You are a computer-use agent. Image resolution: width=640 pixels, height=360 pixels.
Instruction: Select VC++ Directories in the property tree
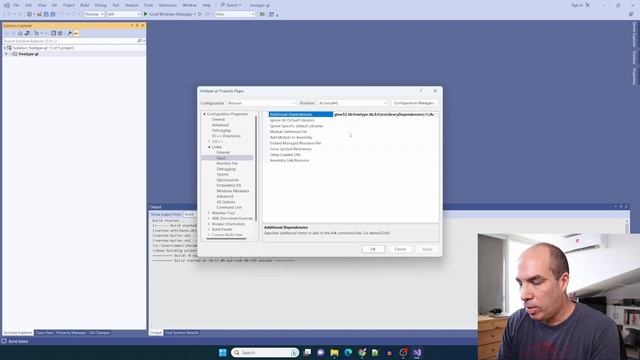pos(226,136)
